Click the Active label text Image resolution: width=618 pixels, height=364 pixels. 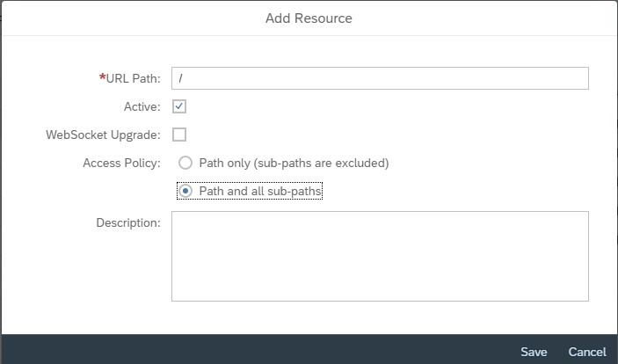click(142, 106)
